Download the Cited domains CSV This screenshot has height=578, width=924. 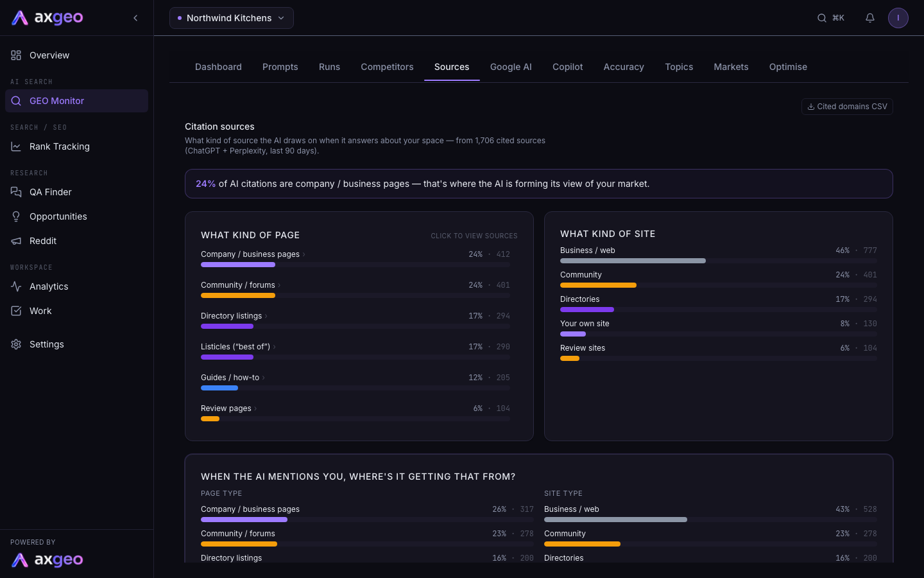tap(847, 107)
